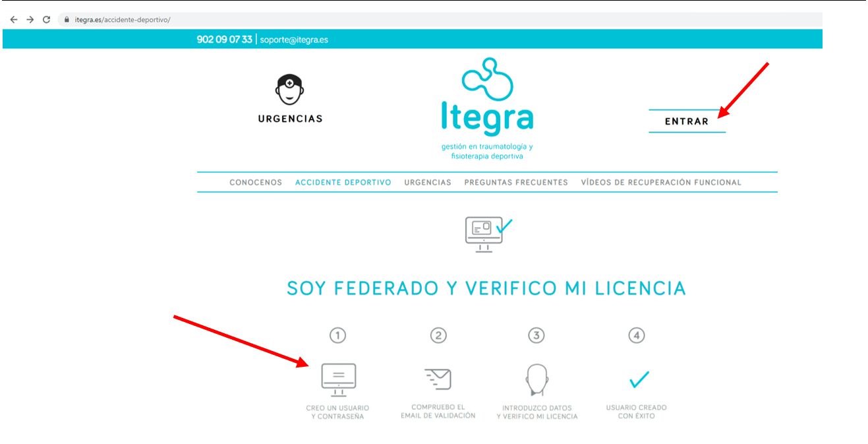Click the head silhouette icon for entering data
The height and width of the screenshot is (444, 868).
click(536, 380)
